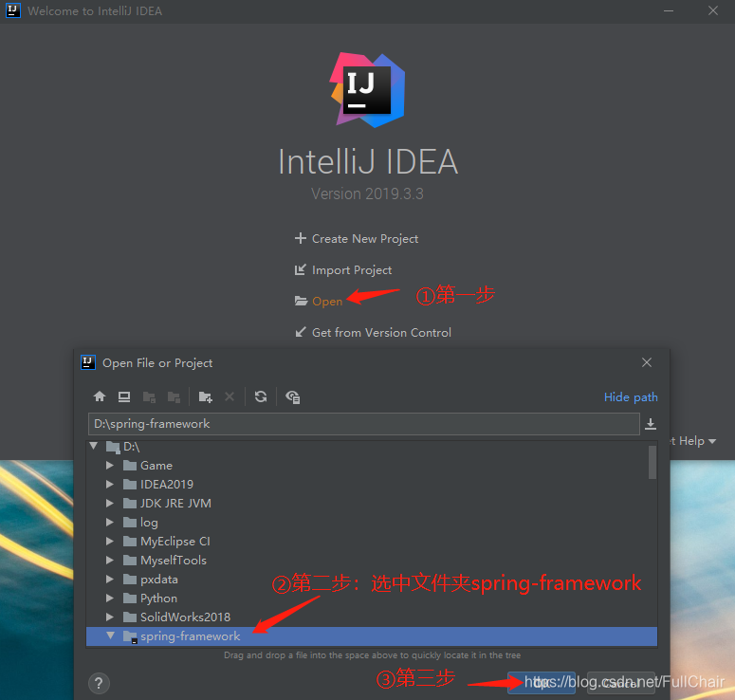The height and width of the screenshot is (700, 735).
Task: Open the path history download arrow
Action: 651,424
